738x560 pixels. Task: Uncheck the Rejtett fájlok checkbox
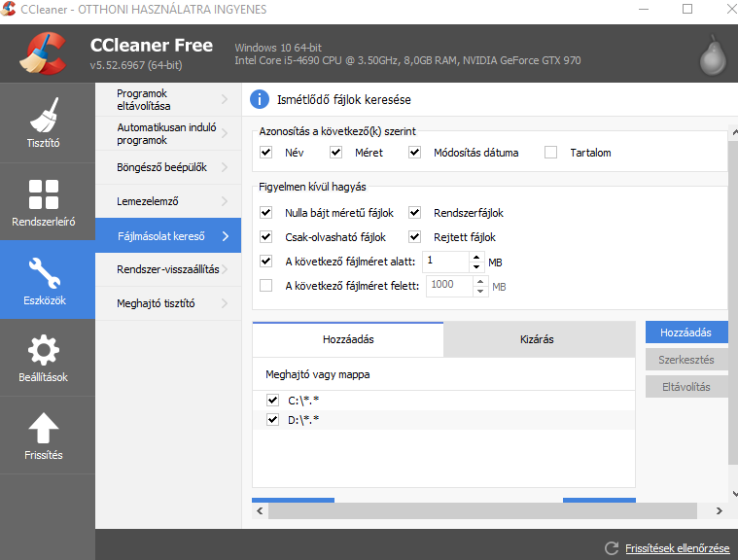pyautogui.click(x=414, y=236)
